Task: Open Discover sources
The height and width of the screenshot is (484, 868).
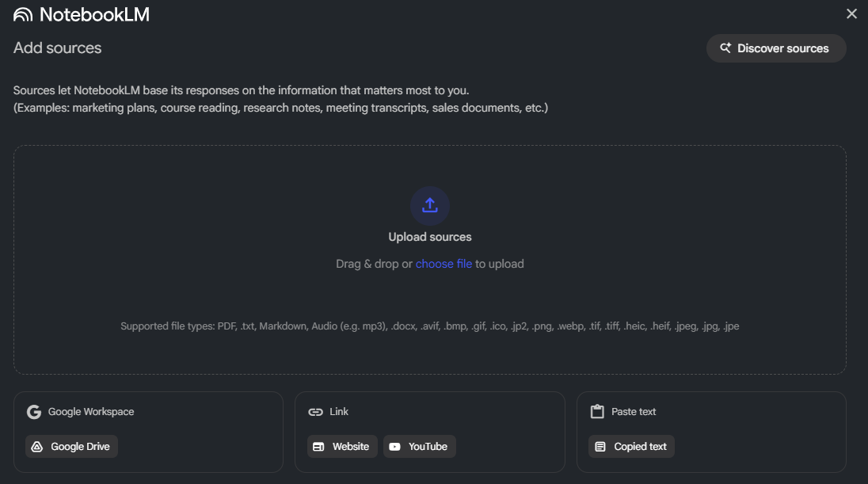Action: pyautogui.click(x=776, y=48)
